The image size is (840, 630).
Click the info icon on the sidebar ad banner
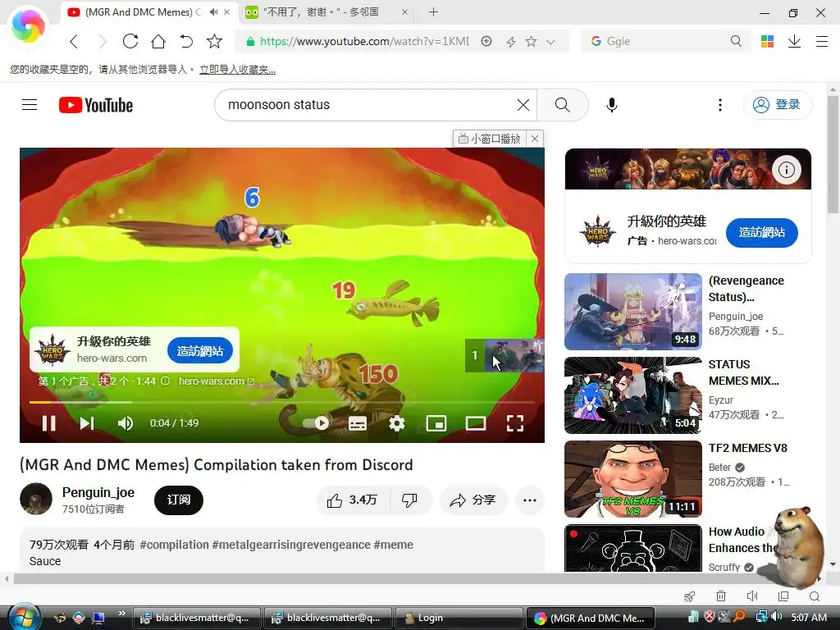click(787, 170)
